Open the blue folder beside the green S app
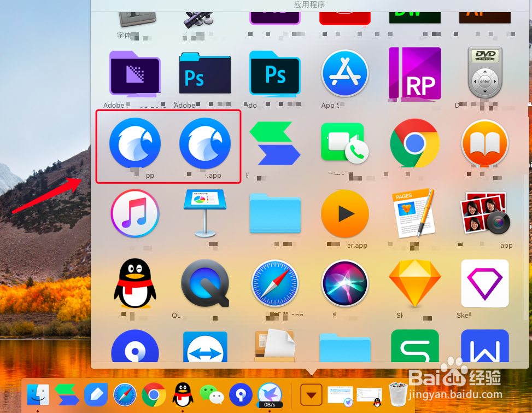Viewport: 532px width, 413px height. click(x=344, y=348)
